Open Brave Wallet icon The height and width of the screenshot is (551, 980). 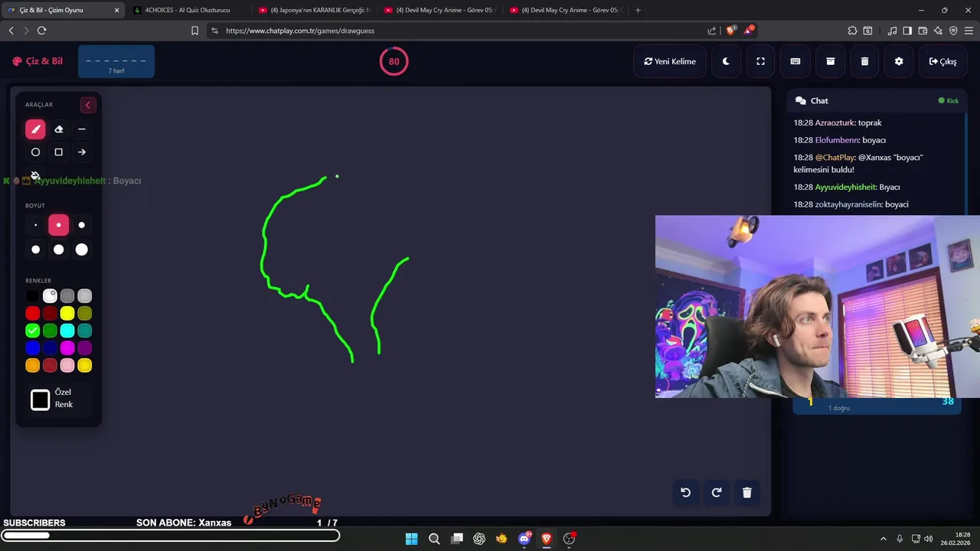point(923,31)
